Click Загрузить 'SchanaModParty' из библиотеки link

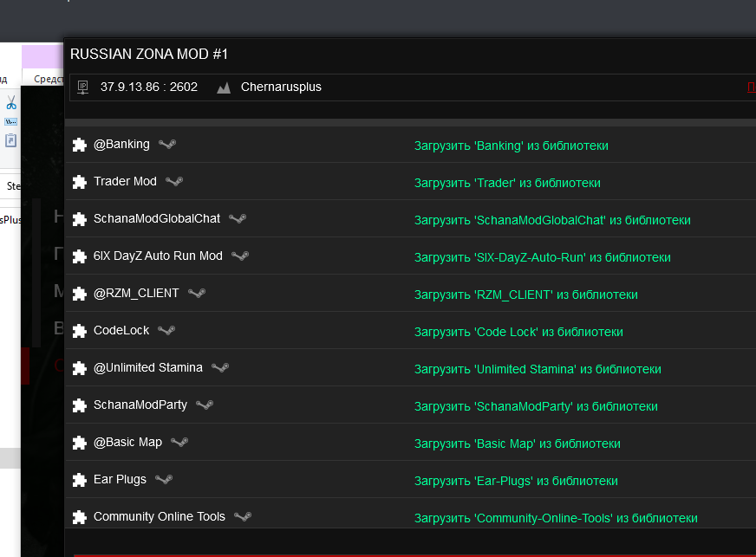(536, 406)
